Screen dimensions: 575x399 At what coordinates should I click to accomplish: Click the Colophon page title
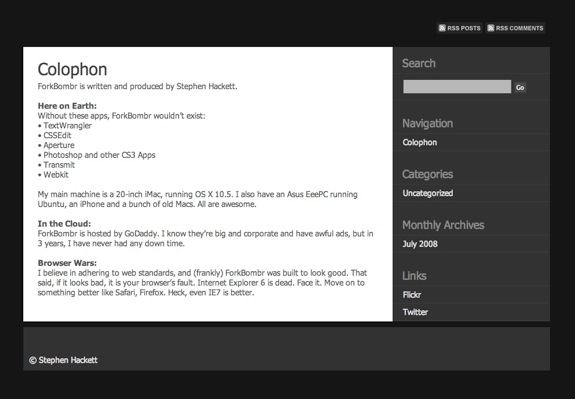tap(72, 70)
